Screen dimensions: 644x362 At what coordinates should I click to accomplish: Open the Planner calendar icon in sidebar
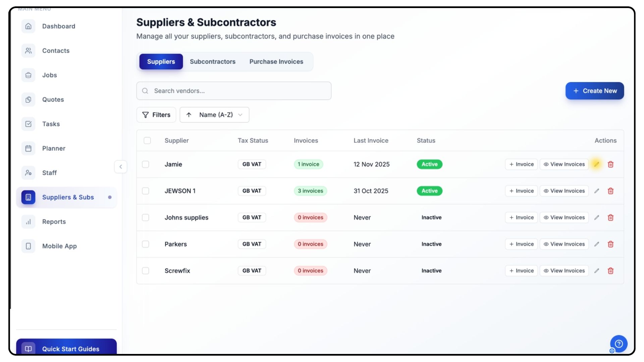[29, 148]
